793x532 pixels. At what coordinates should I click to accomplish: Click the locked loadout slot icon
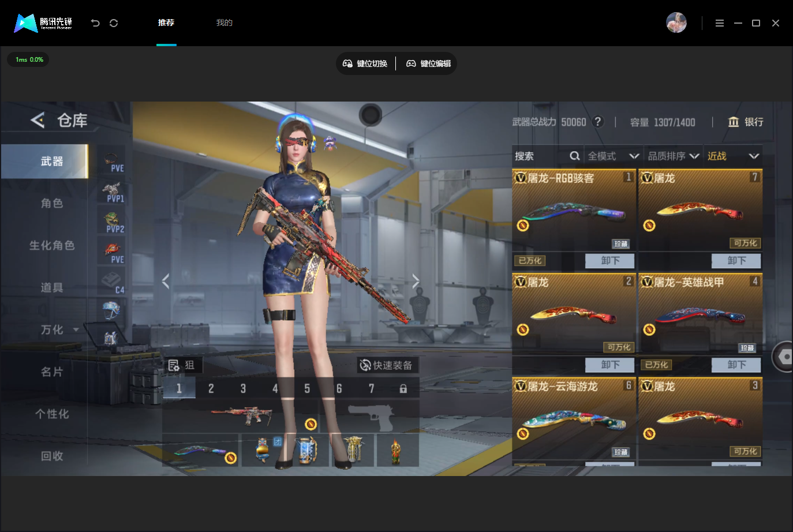pyautogui.click(x=403, y=388)
